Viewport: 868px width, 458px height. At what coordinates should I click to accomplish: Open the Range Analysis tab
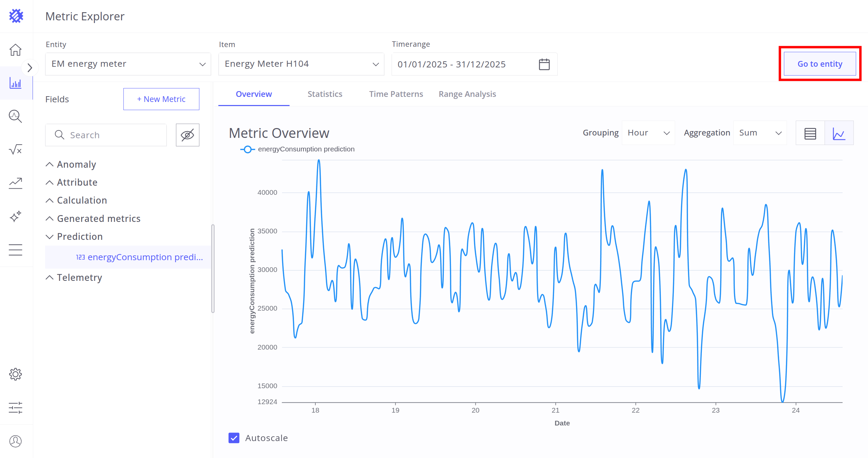(467, 94)
